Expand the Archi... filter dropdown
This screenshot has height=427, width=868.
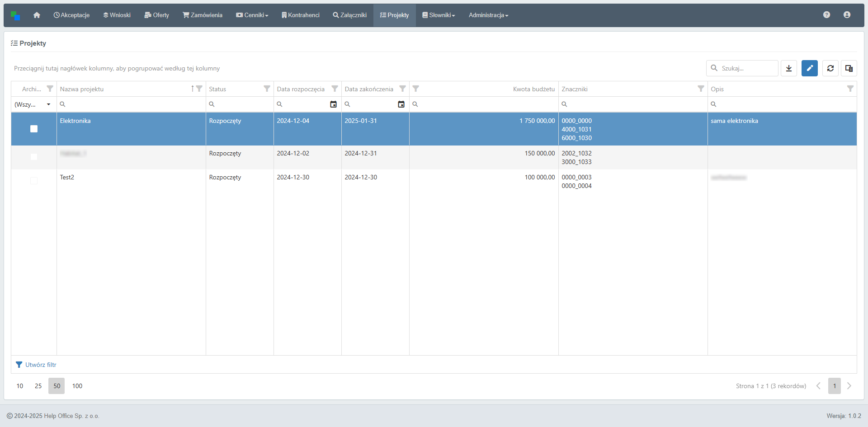[48, 104]
